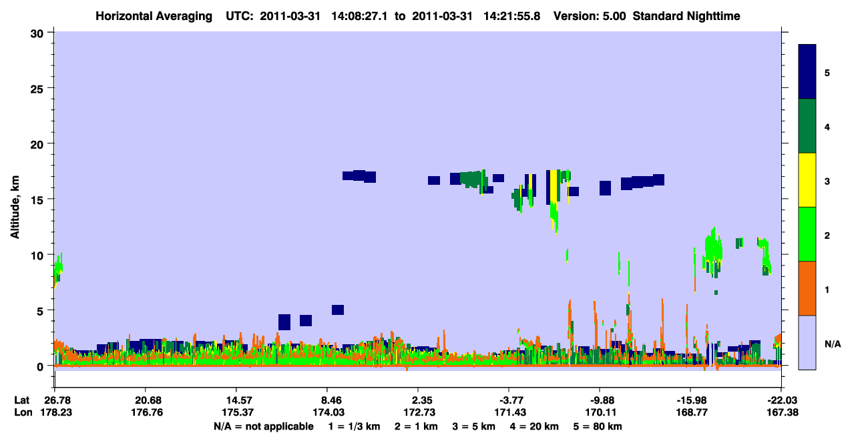Click the bright green level 2 colorbar segment
Viewport: 868px width, 445px height.
coord(807,234)
